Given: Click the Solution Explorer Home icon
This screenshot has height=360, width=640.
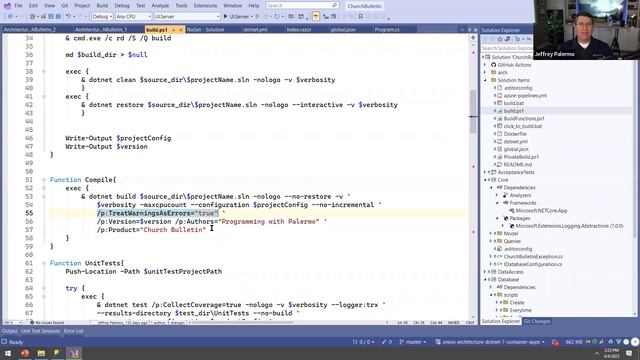Looking at the screenshot, I should point(500,39).
